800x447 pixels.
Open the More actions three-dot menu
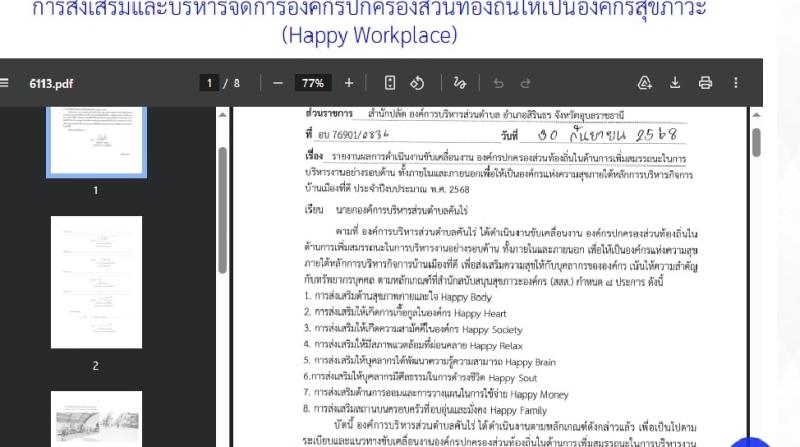pos(736,83)
